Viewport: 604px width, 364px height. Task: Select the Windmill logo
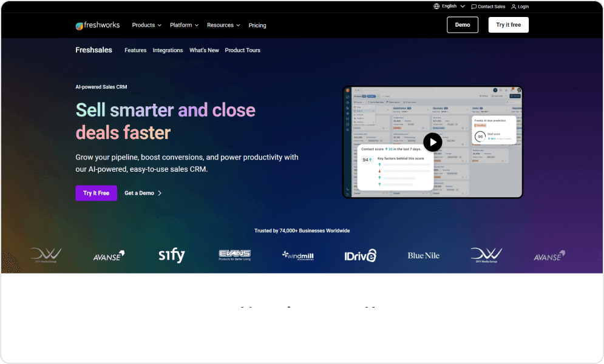[x=297, y=255]
